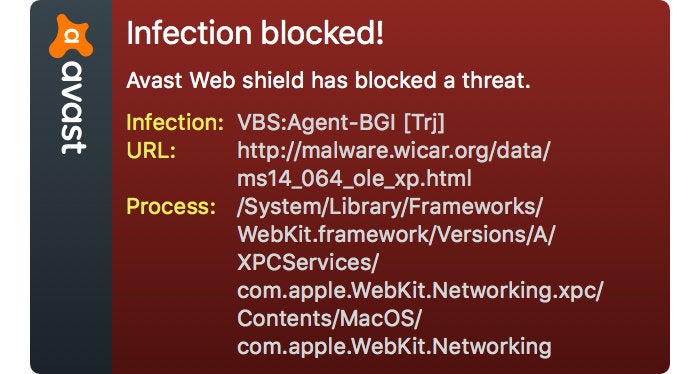Click the Contents/MacOS/ path segment

(x=329, y=318)
